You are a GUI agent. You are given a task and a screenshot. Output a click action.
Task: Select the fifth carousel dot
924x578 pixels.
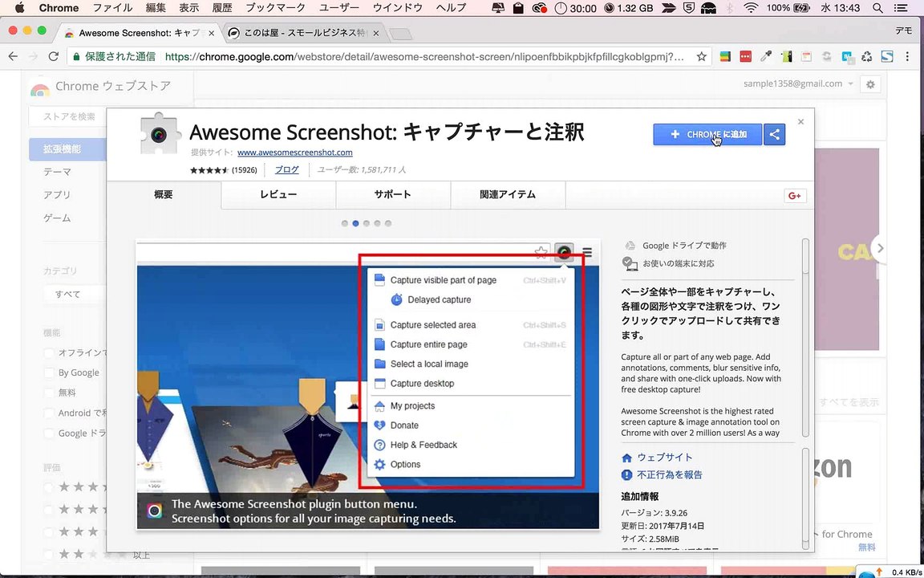[x=387, y=223]
